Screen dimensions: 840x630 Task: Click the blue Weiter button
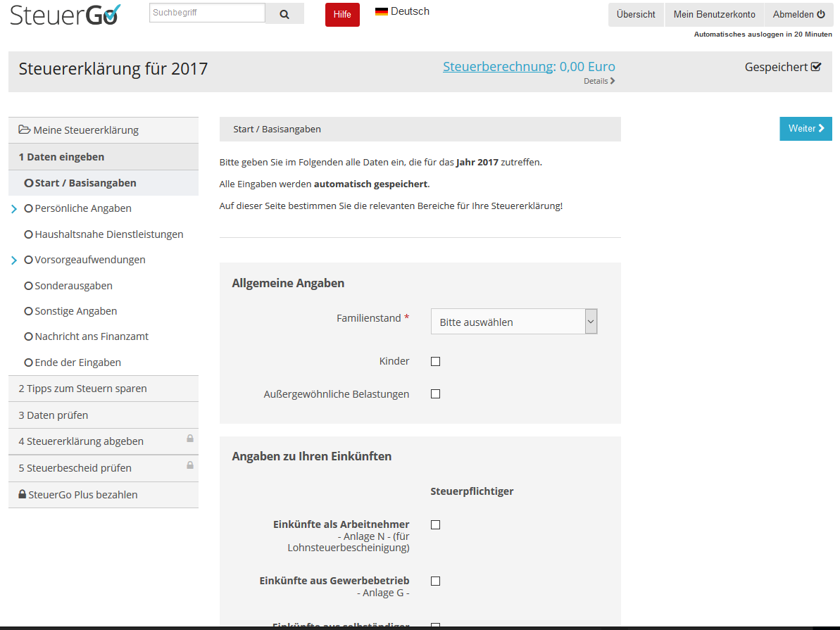tap(805, 129)
